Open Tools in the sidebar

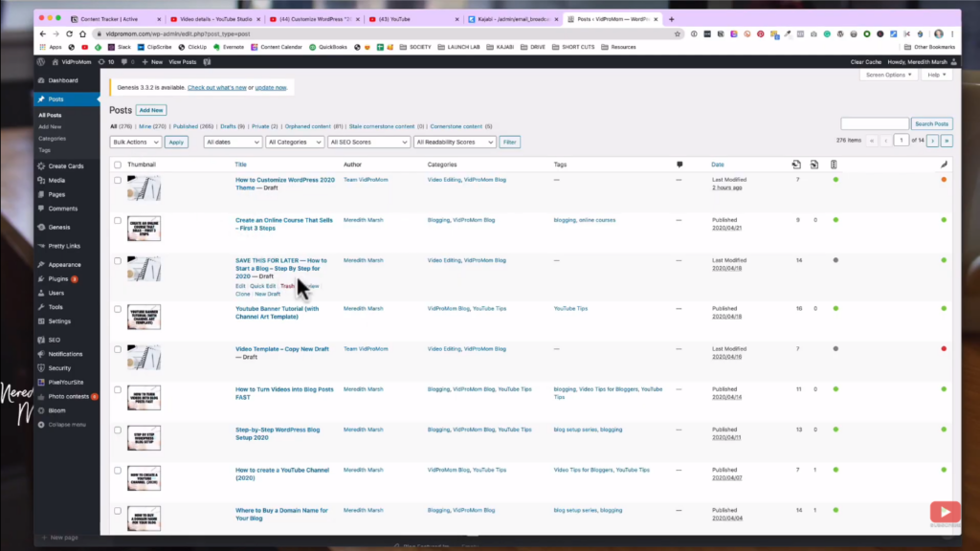55,307
